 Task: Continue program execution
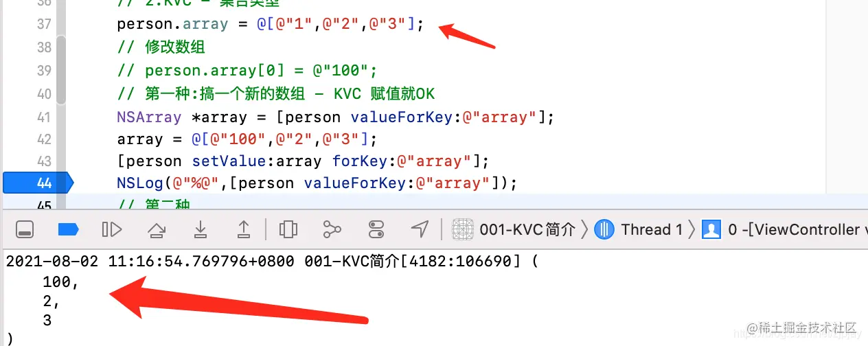tap(111, 229)
